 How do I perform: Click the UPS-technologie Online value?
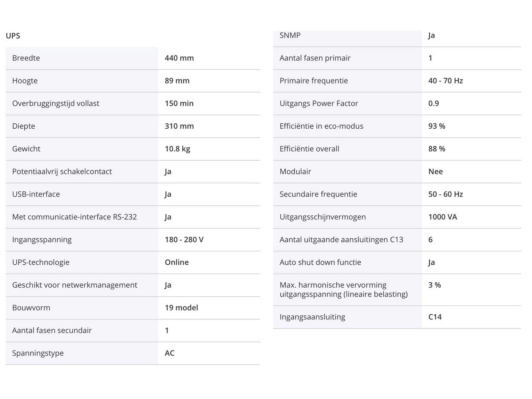pos(177,262)
